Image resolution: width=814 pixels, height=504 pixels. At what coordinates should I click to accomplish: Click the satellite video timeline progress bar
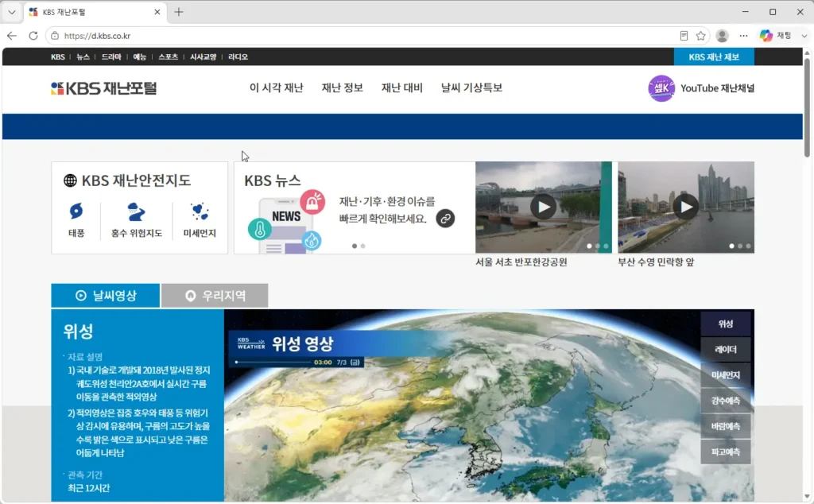(x=273, y=362)
